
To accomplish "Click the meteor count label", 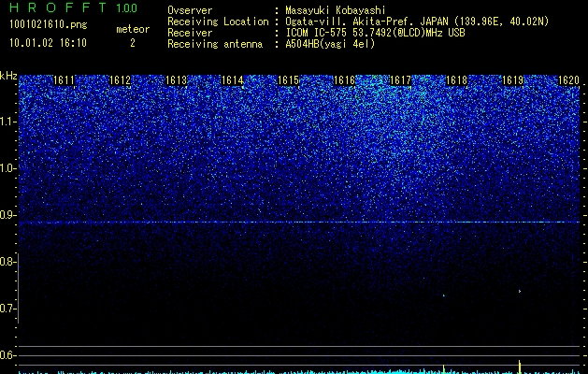I will 133,29.
